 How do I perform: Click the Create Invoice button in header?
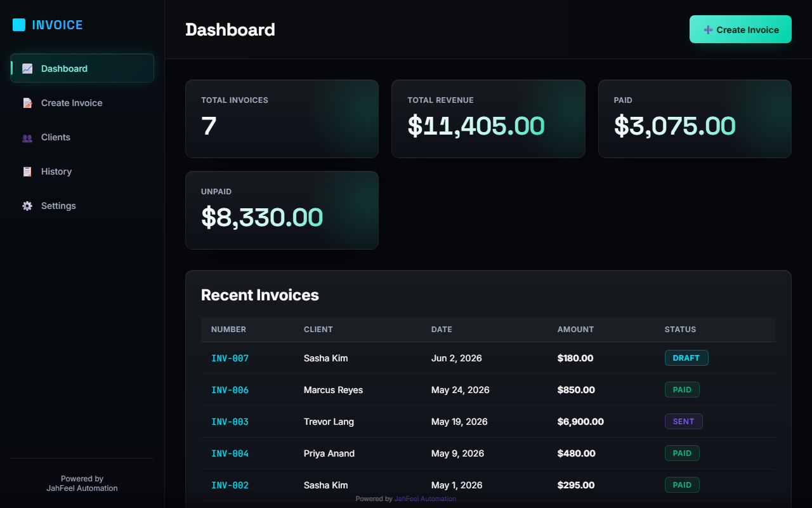pos(740,29)
